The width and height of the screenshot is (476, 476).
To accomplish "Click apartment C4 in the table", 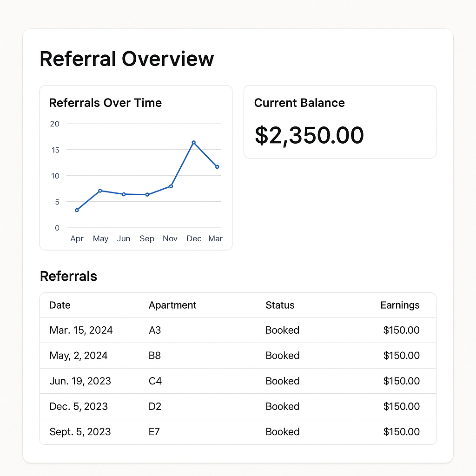I will pos(155,381).
